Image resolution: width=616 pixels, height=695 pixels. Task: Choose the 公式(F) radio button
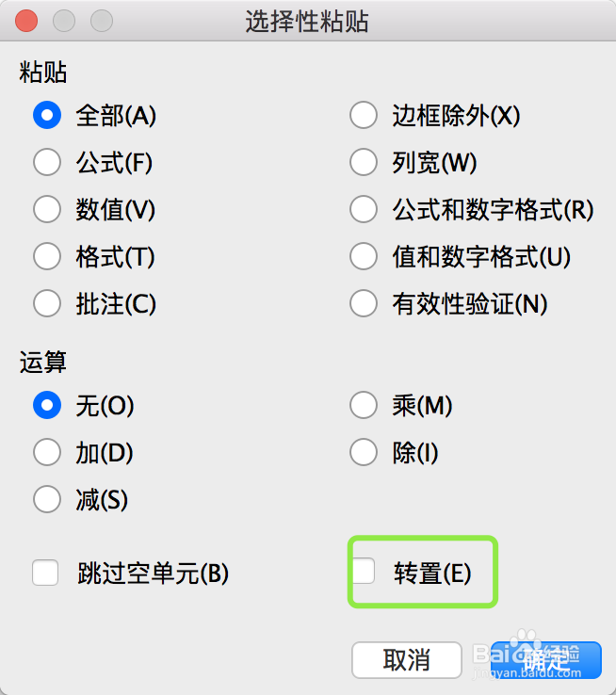[47, 163]
